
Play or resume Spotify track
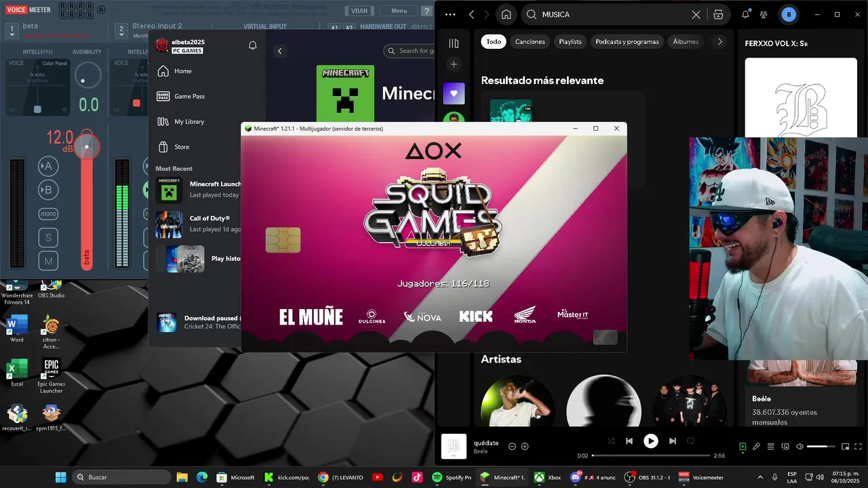(x=650, y=441)
